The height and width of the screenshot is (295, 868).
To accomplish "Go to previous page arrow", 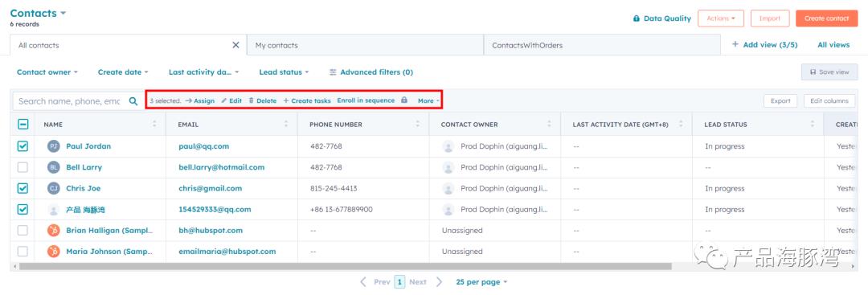I will (x=363, y=281).
